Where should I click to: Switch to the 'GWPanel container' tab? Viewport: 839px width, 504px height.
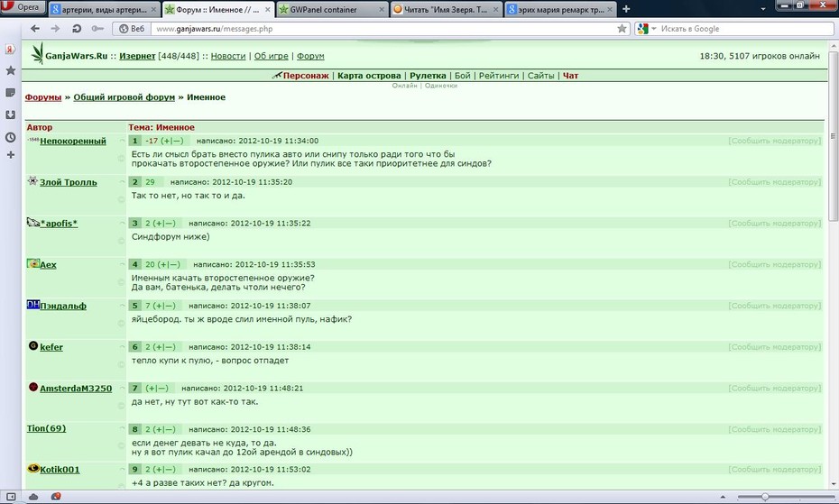point(331,9)
